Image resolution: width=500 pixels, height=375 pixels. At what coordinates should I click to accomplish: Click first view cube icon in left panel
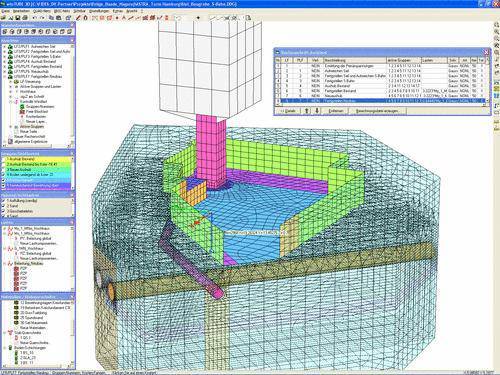[5, 32]
